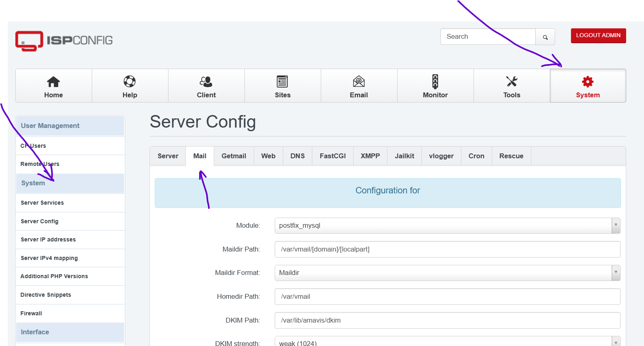Click the Maildir Path input field
This screenshot has width=644, height=346.
(x=447, y=250)
